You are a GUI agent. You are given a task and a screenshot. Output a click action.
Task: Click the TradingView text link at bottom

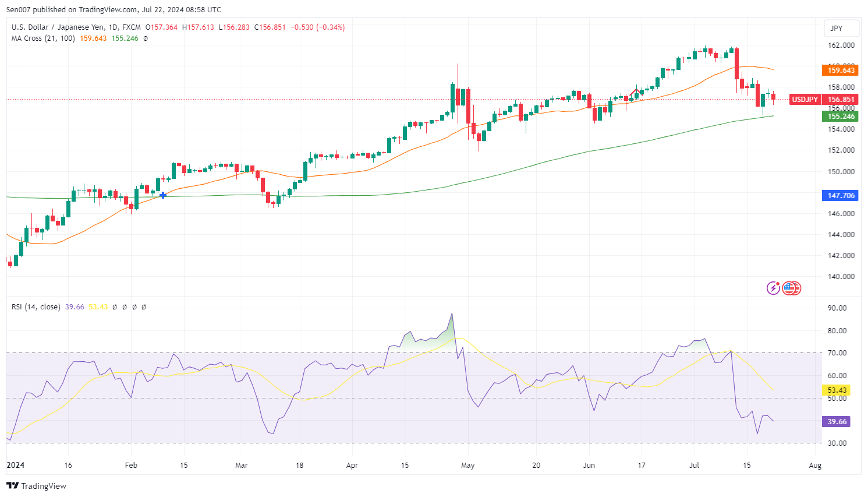[x=44, y=486]
